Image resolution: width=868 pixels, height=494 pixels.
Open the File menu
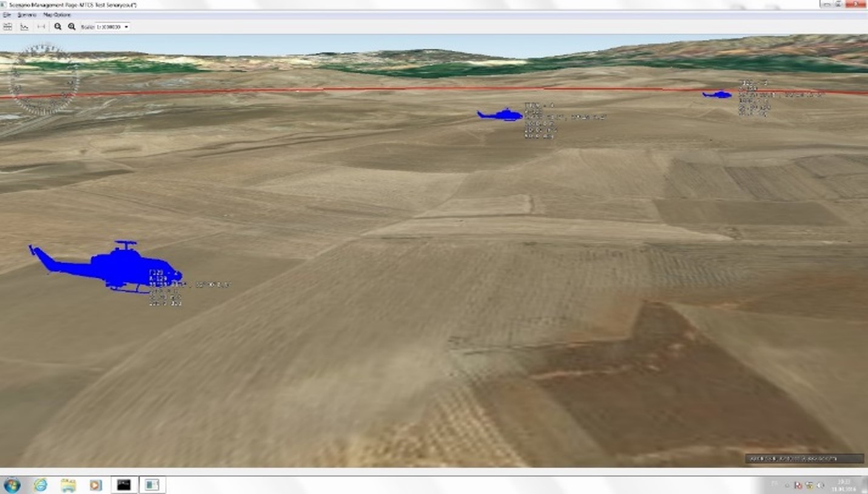pos(7,15)
